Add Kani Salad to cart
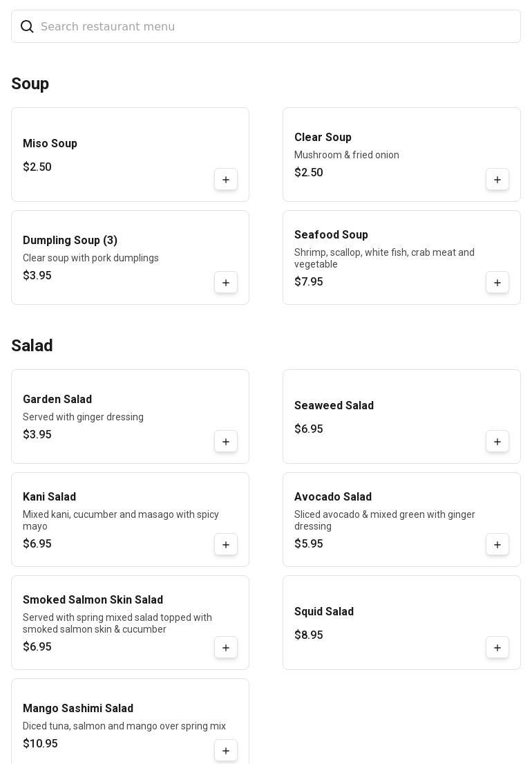The height and width of the screenshot is (764, 532). pyautogui.click(x=226, y=545)
